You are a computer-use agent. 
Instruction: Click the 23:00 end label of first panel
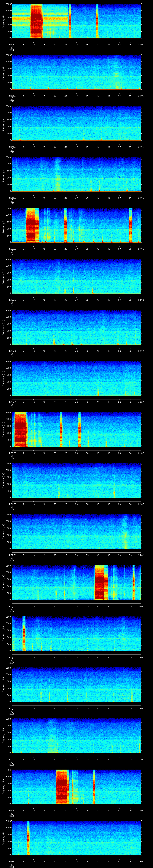point(141,44)
